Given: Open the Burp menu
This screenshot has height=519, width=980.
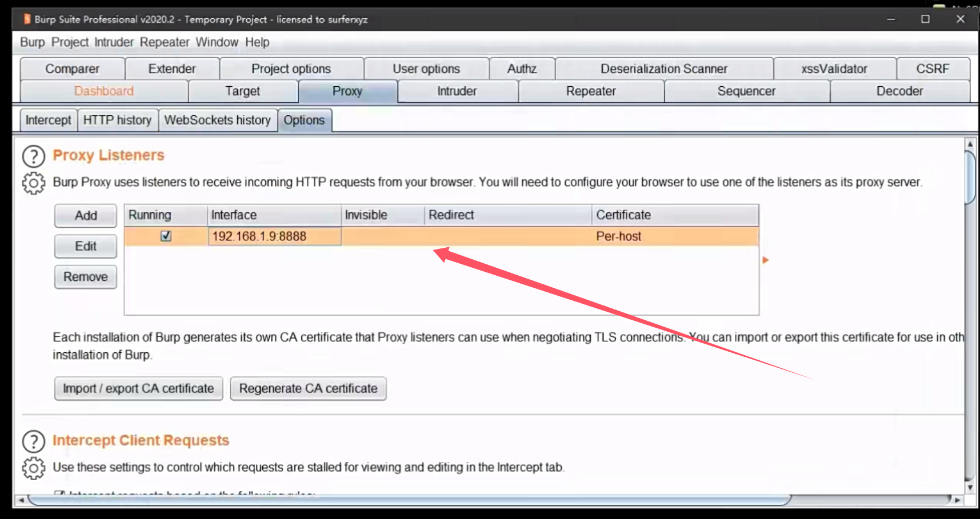Looking at the screenshot, I should coord(32,42).
